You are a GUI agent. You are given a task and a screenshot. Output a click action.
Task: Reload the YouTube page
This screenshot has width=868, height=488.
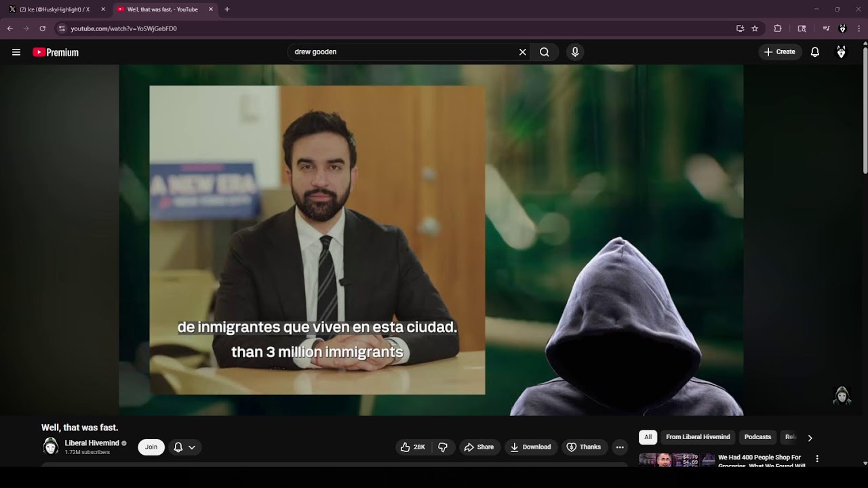coord(42,28)
